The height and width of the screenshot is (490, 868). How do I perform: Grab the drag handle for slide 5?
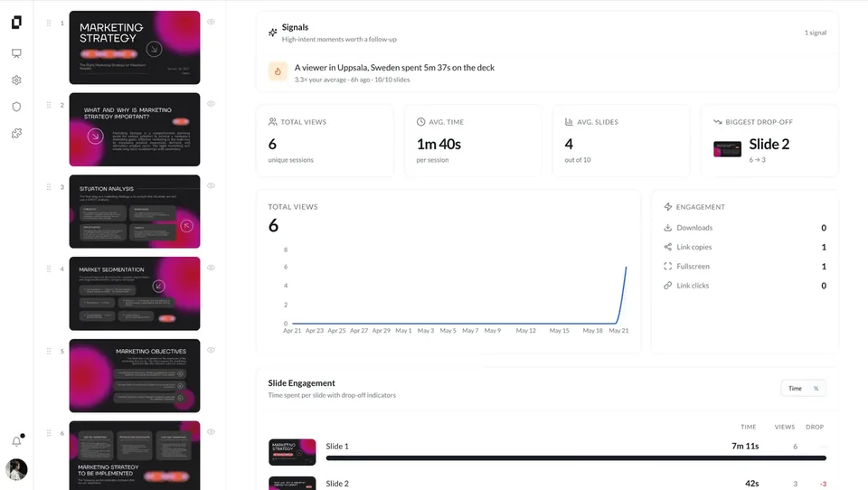[49, 351]
